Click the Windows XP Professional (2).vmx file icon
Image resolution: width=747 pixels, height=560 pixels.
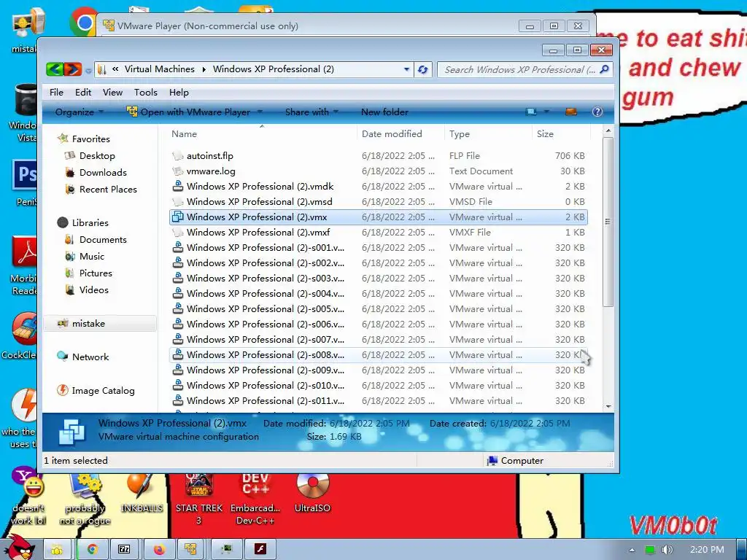point(178,217)
